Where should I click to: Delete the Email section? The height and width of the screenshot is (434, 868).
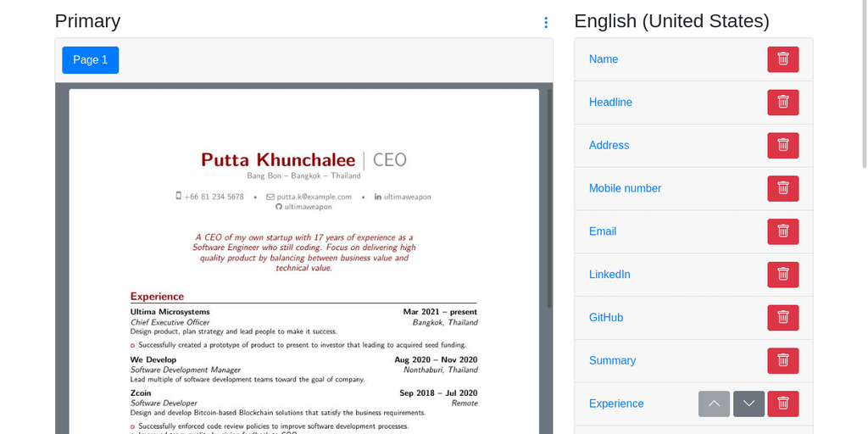pyautogui.click(x=782, y=231)
